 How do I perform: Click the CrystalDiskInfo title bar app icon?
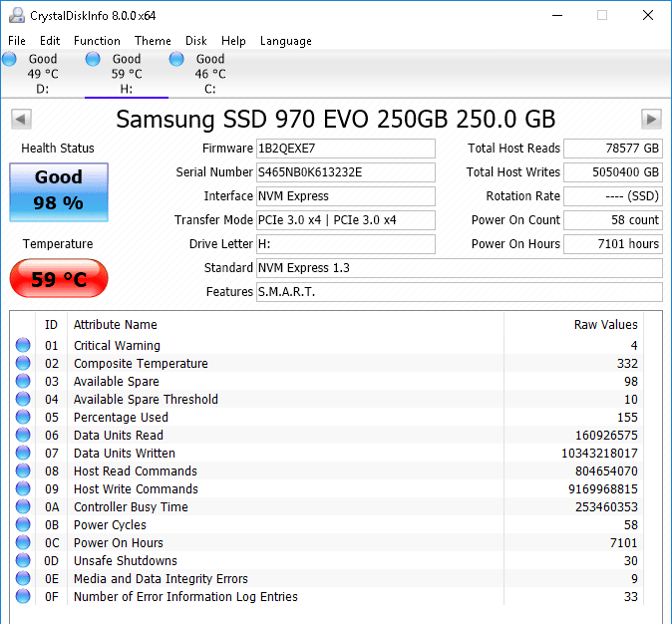pyautogui.click(x=17, y=15)
